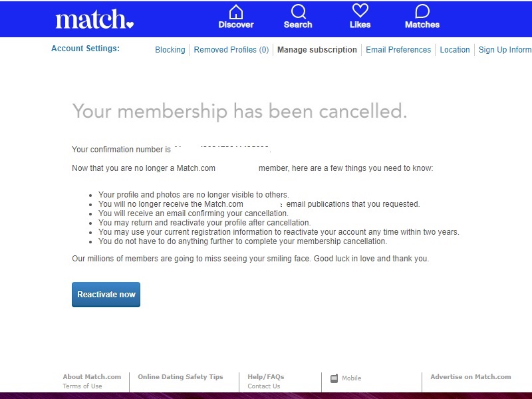Open About Match.com link
This screenshot has height=399, width=532.
click(92, 376)
